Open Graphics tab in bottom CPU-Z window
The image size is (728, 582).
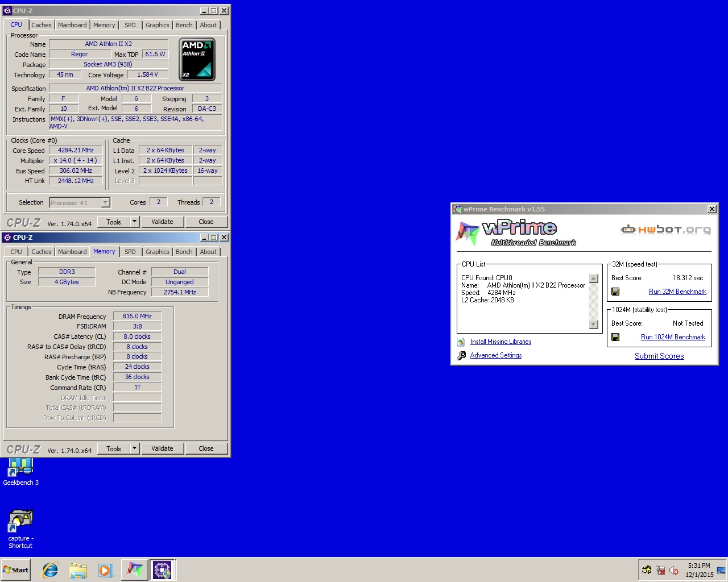click(158, 252)
